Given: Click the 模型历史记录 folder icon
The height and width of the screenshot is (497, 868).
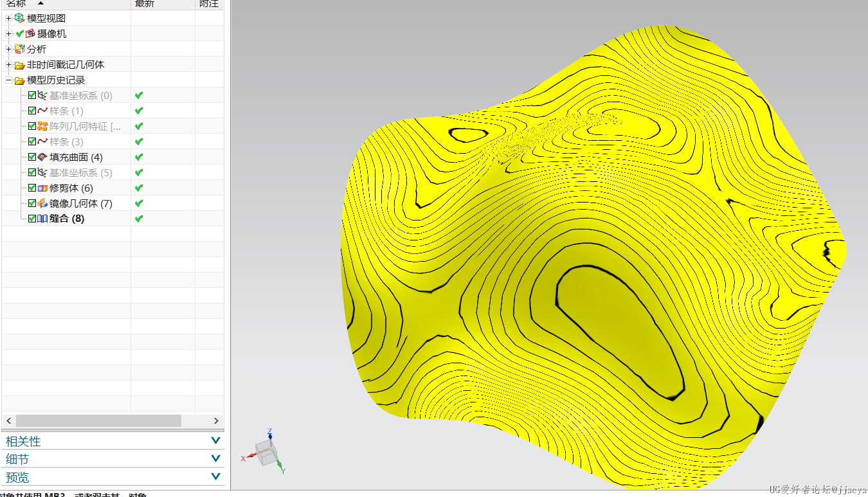Looking at the screenshot, I should coord(19,80).
